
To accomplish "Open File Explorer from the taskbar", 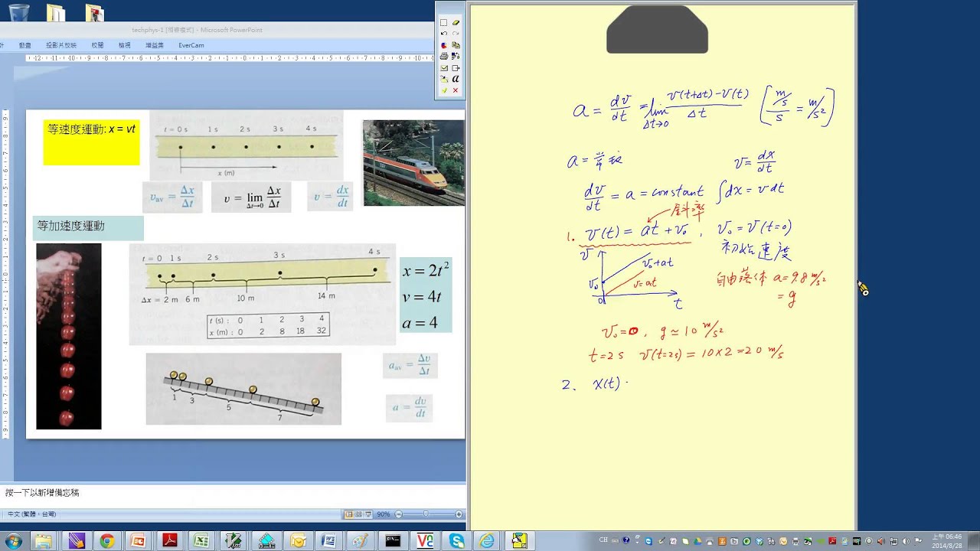I will click(x=44, y=541).
